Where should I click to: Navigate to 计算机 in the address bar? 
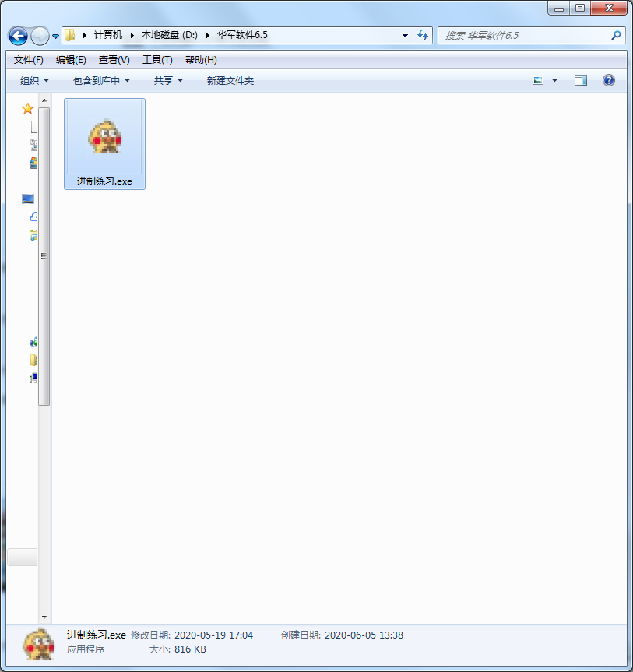[x=108, y=35]
